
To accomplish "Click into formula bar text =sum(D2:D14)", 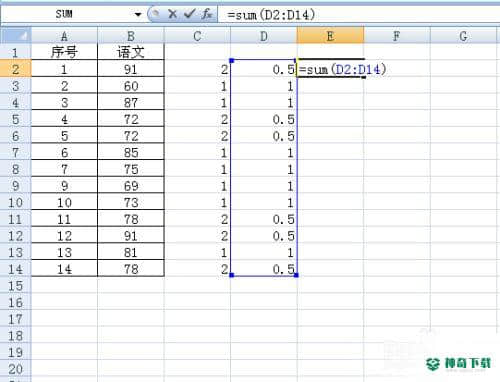I will click(271, 14).
